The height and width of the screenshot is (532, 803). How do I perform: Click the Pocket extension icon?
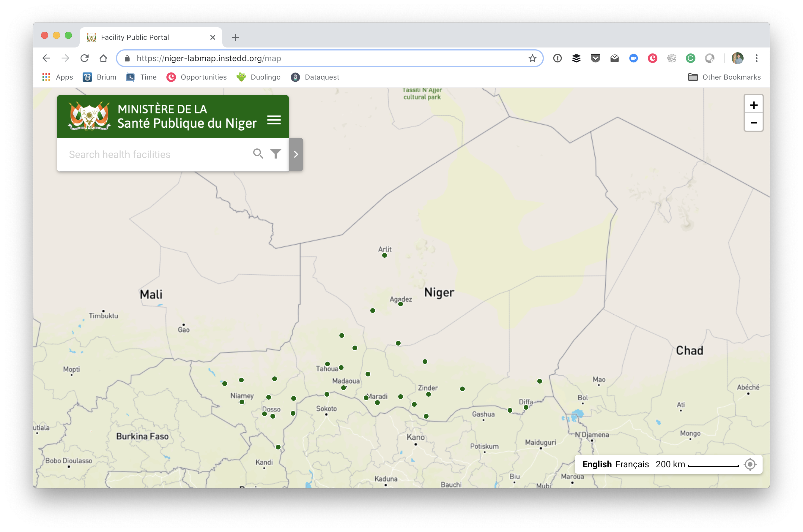click(595, 58)
